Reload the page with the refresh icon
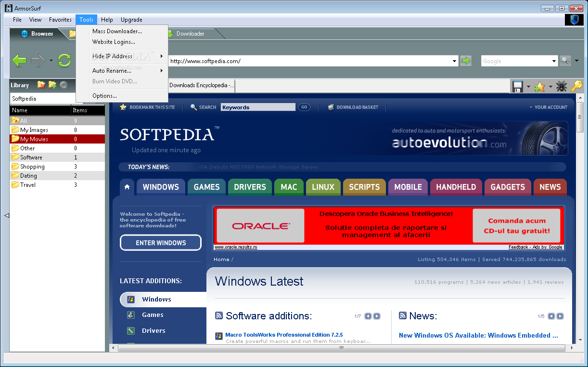Screen dimensions: 588x367 tap(64, 60)
